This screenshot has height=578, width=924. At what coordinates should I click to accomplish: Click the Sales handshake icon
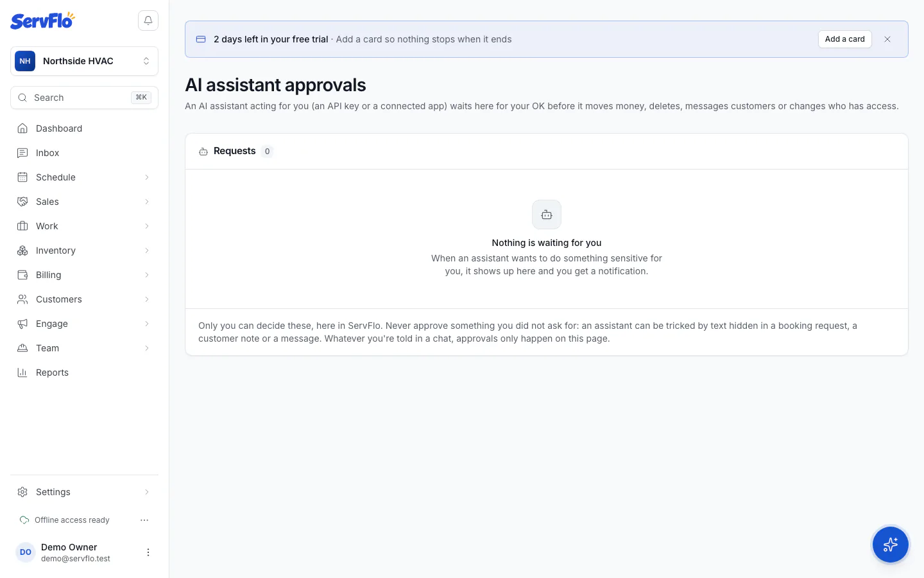22,202
